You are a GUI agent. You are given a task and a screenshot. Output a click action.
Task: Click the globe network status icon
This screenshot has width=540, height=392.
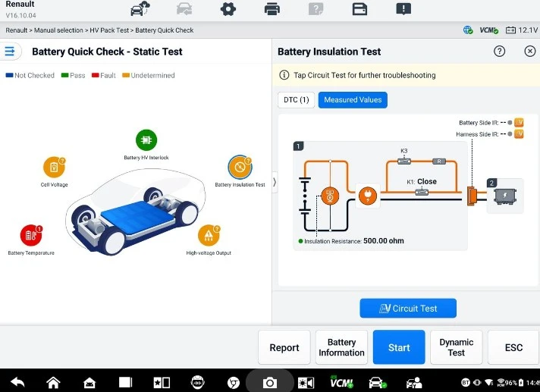[x=468, y=30]
